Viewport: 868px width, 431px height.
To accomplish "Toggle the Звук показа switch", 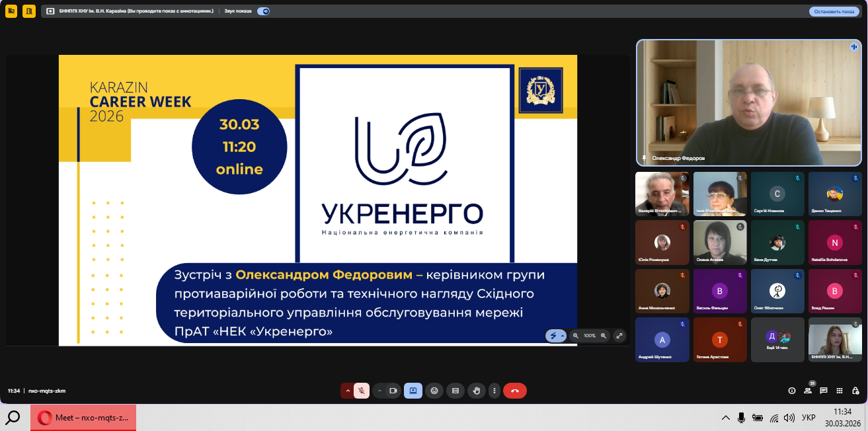I will tap(264, 11).
